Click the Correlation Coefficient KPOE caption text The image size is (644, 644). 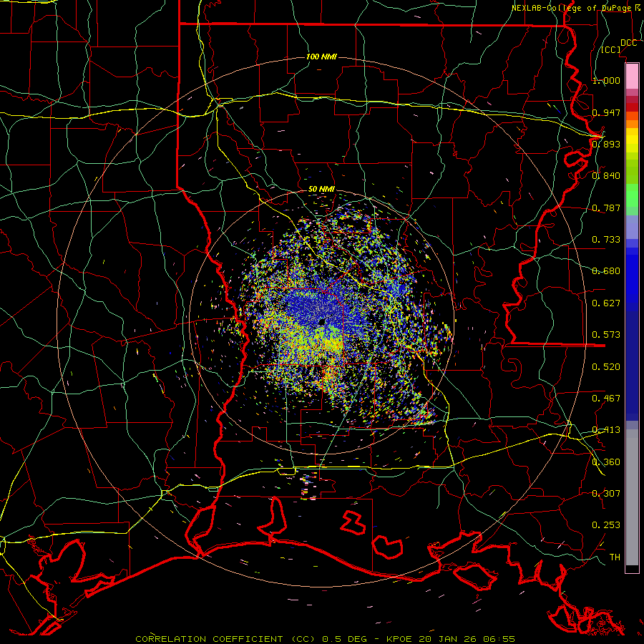tap(326, 639)
